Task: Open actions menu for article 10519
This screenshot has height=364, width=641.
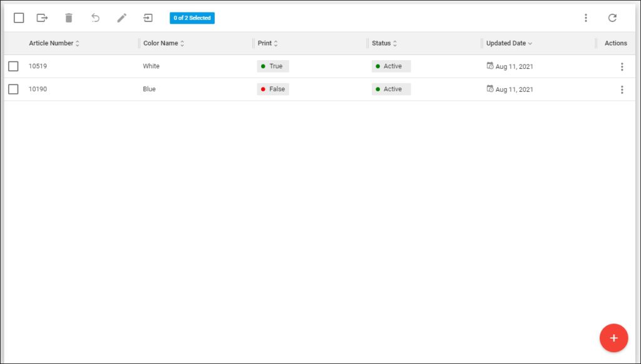Action: (622, 67)
